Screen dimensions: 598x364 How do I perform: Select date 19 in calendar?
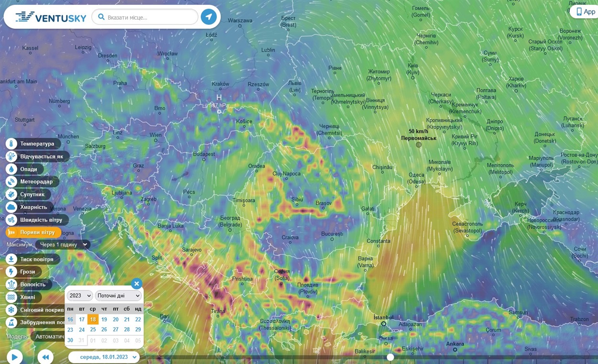pos(104,320)
